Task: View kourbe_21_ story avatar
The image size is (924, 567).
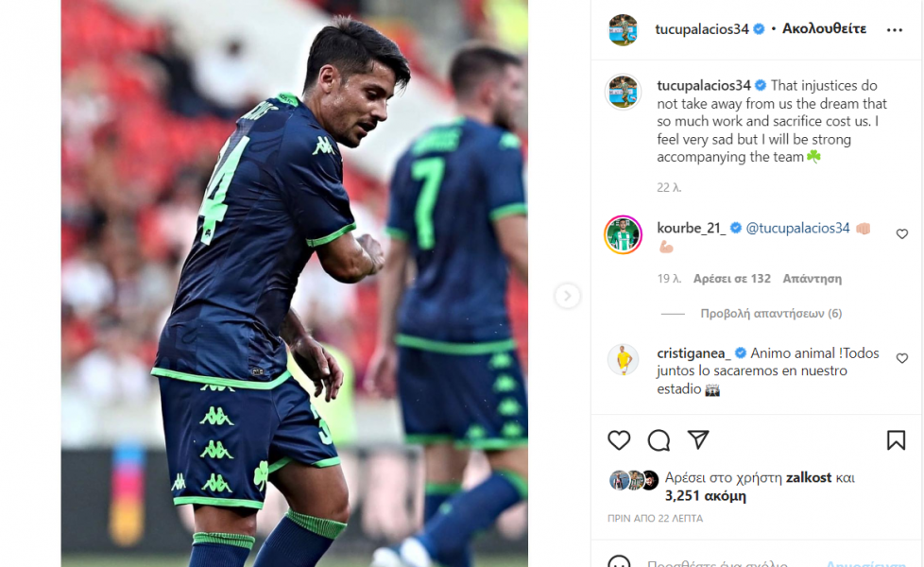Action: pyautogui.click(x=623, y=234)
